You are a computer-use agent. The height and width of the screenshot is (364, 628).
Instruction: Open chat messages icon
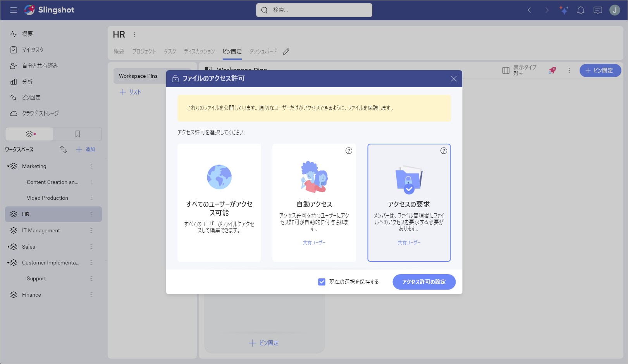pyautogui.click(x=598, y=10)
